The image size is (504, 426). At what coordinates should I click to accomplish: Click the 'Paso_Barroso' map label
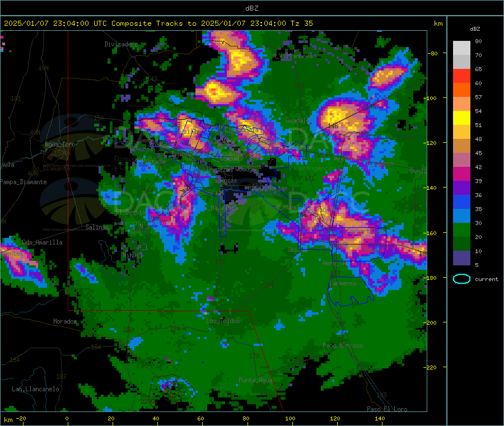(x=343, y=345)
